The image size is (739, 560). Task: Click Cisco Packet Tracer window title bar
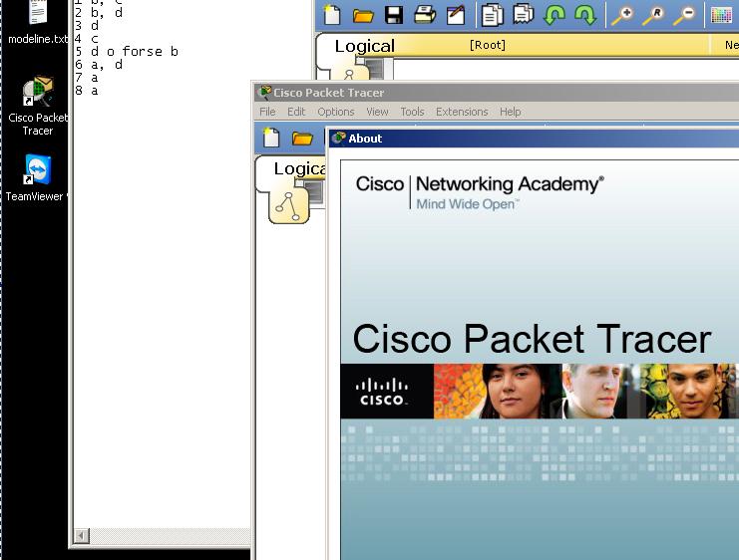click(x=497, y=93)
